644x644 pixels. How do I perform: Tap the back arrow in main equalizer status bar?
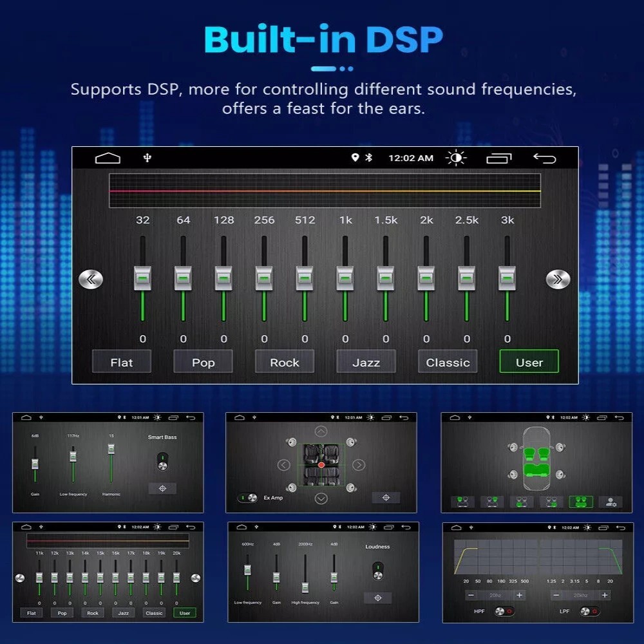pos(544,158)
